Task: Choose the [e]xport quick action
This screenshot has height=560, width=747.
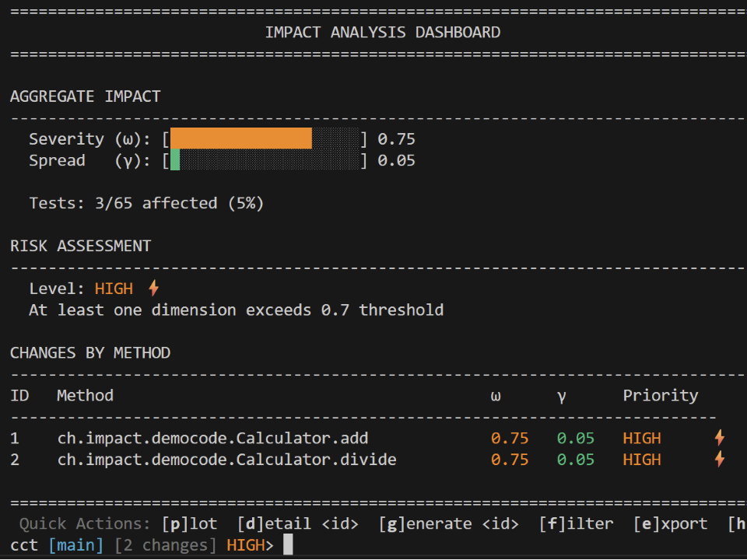Action: [670, 523]
